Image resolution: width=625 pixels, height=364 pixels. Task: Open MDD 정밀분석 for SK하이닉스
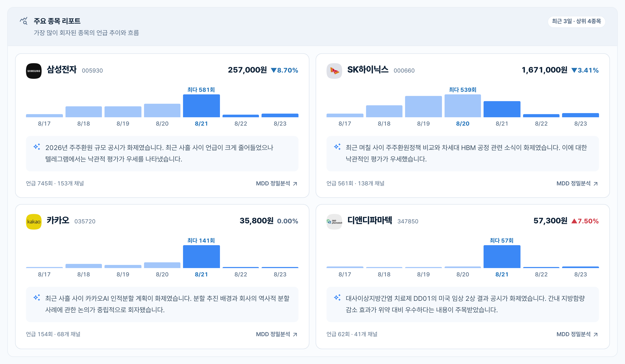click(x=577, y=184)
